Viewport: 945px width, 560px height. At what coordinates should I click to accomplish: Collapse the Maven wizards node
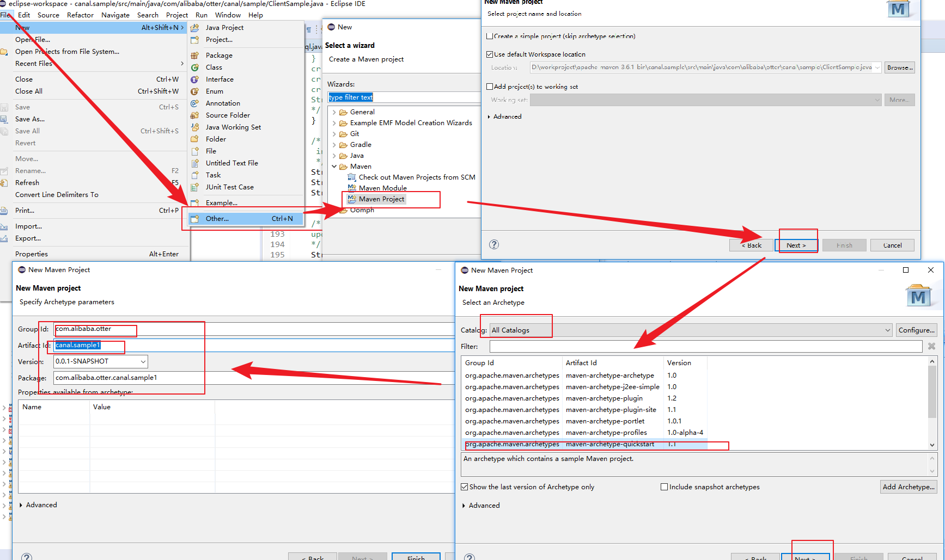334,167
